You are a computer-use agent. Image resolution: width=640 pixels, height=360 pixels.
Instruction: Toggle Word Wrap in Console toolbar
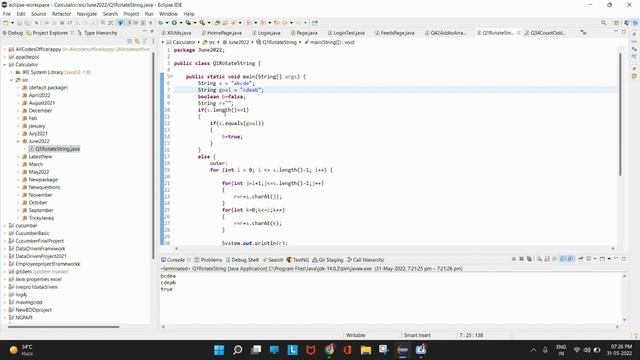pos(555,259)
